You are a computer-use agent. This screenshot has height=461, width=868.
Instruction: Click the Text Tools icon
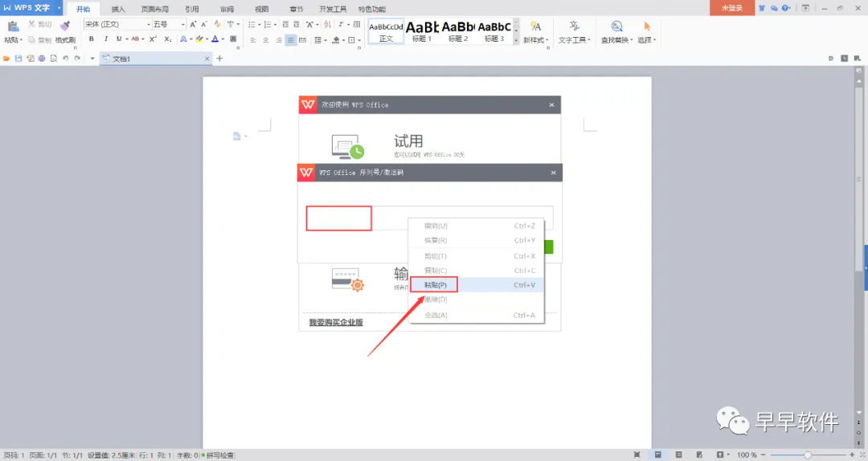pyautogui.click(x=574, y=26)
